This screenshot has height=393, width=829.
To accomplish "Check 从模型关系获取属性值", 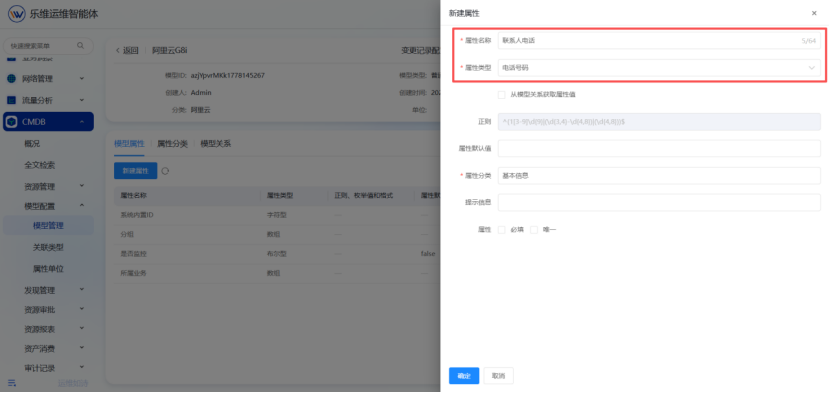I will coord(501,95).
